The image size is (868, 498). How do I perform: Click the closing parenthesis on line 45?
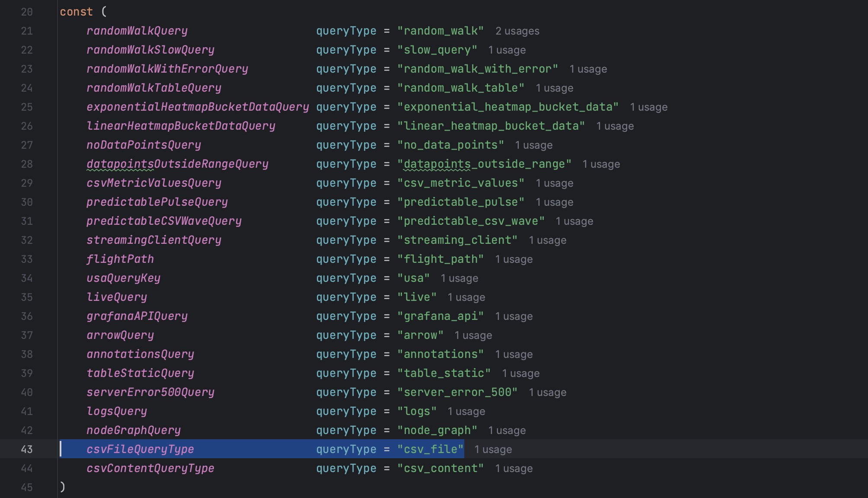(x=63, y=487)
